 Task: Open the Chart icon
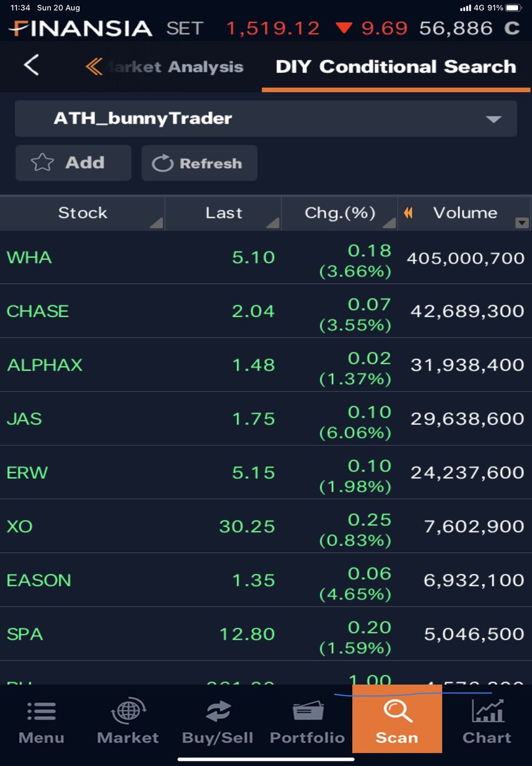(x=487, y=710)
